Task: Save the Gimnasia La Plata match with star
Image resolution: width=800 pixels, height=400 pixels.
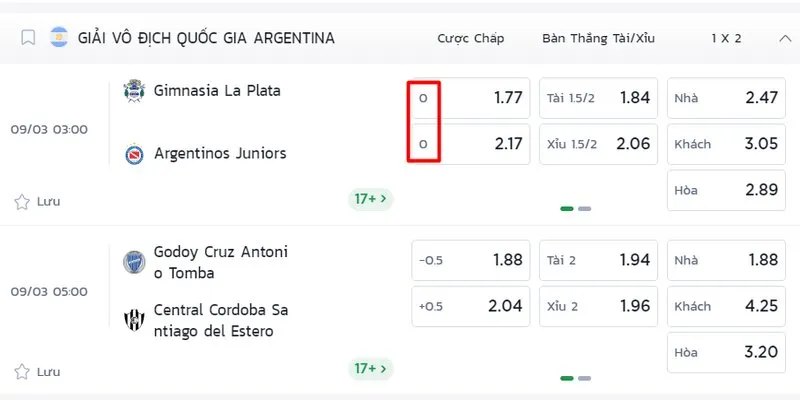Action: (x=22, y=201)
